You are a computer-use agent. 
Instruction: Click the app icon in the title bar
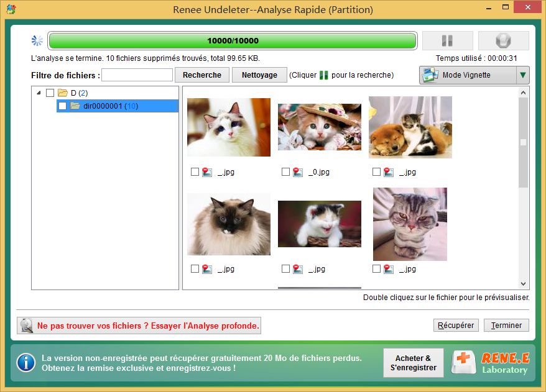(11, 10)
